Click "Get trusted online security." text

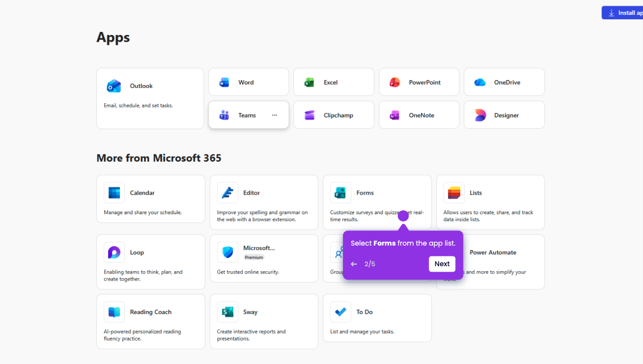click(248, 272)
